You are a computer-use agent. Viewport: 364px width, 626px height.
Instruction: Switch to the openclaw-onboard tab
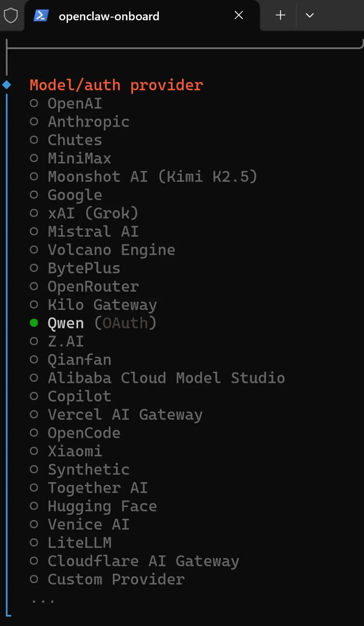(x=109, y=16)
